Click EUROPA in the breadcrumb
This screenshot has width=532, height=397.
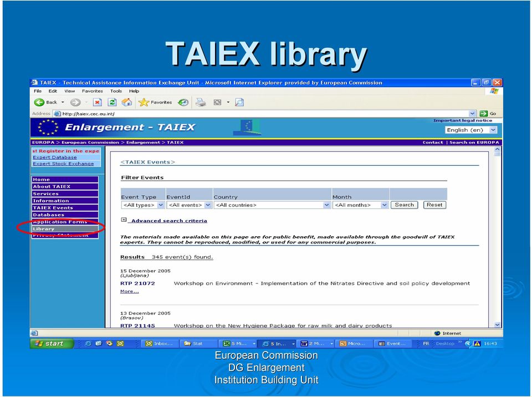[43, 142]
